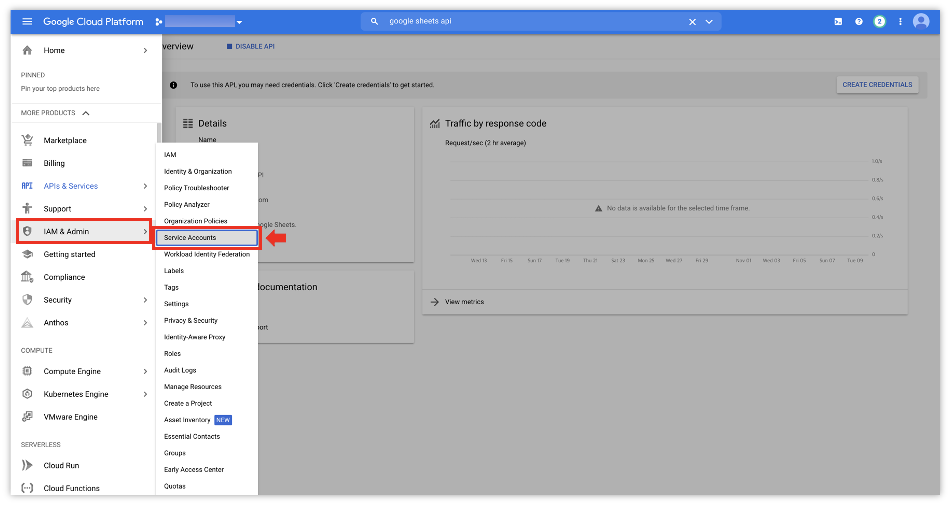
Task: Follow the View metrics link
Action: point(464,302)
